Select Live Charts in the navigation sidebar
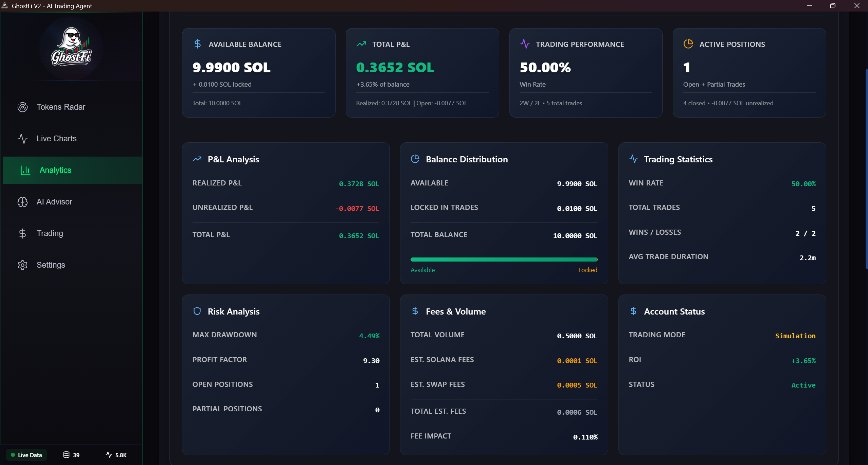 [57, 139]
